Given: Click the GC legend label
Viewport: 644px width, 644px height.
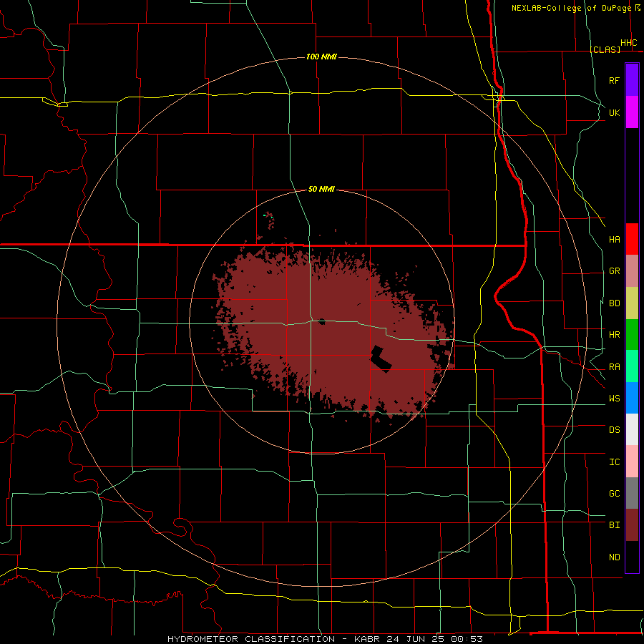Looking at the screenshot, I should pyautogui.click(x=615, y=493).
